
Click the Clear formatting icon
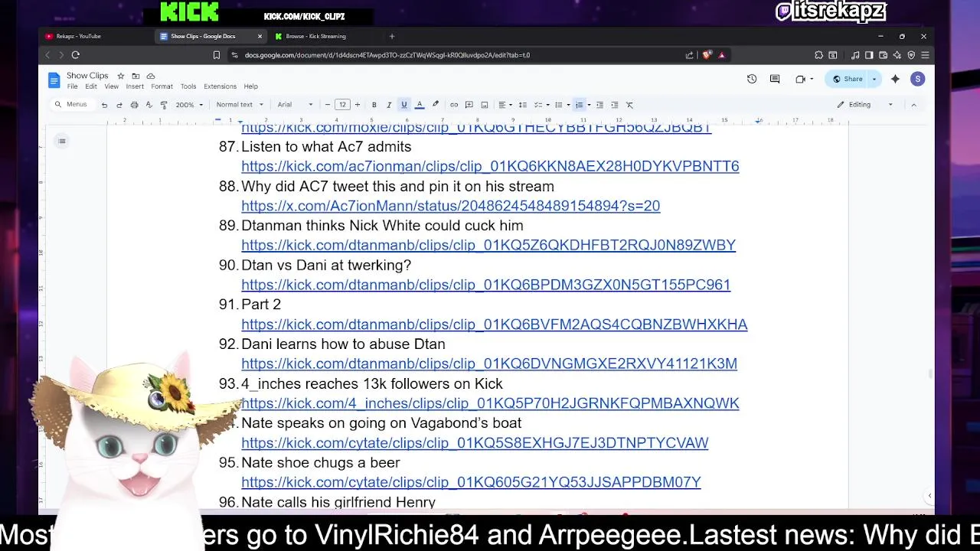coord(629,105)
